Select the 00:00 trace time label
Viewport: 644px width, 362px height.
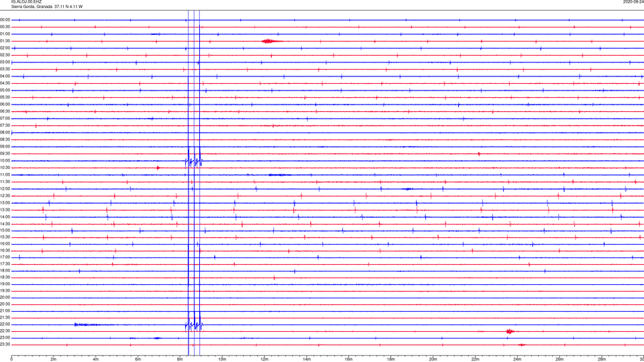point(5,19)
